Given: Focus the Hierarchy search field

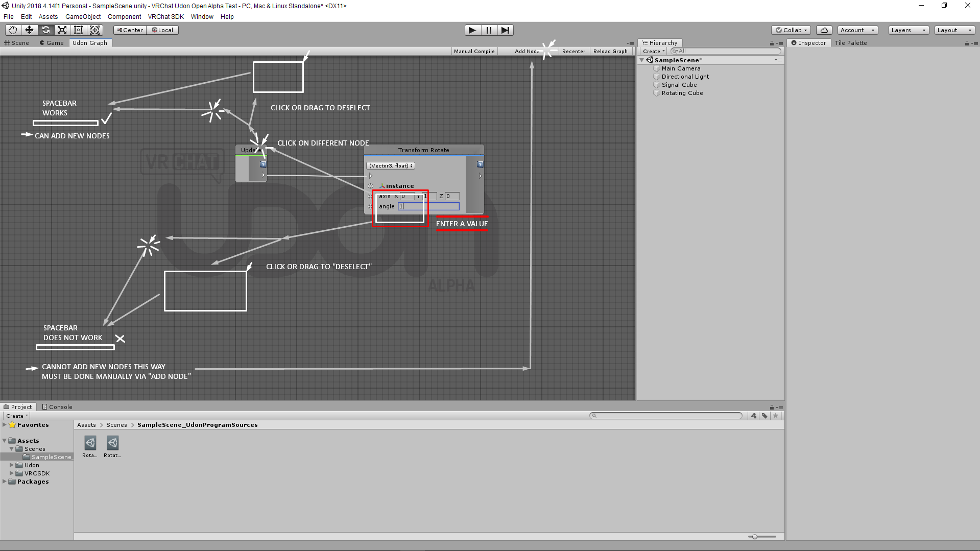Looking at the screenshot, I should click(x=726, y=51).
